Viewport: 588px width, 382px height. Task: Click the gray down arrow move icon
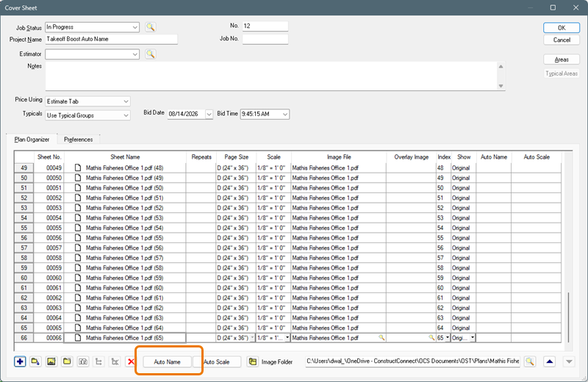click(x=569, y=361)
